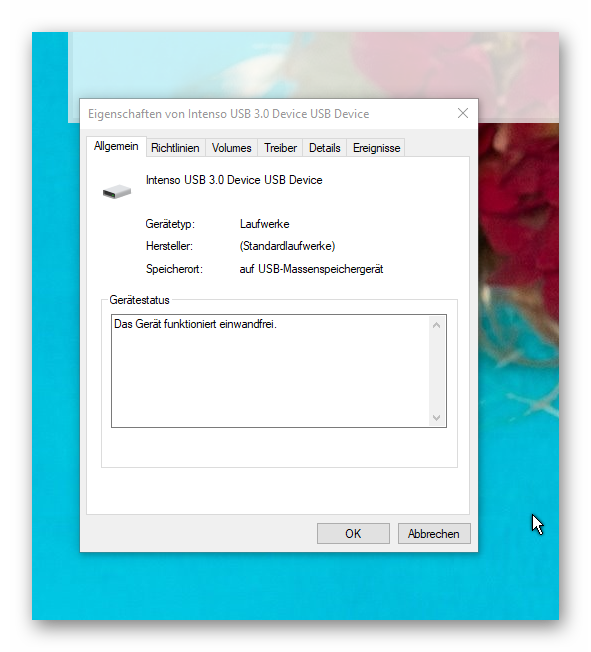Screen dimensions: 591x652
Task: Switch to the Treiber tab
Action: click(x=280, y=148)
